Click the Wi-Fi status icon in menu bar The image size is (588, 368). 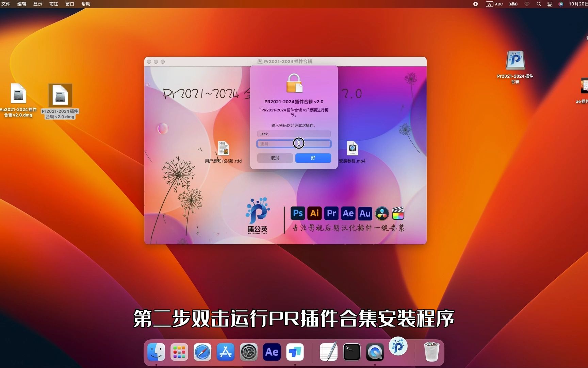(x=527, y=4)
